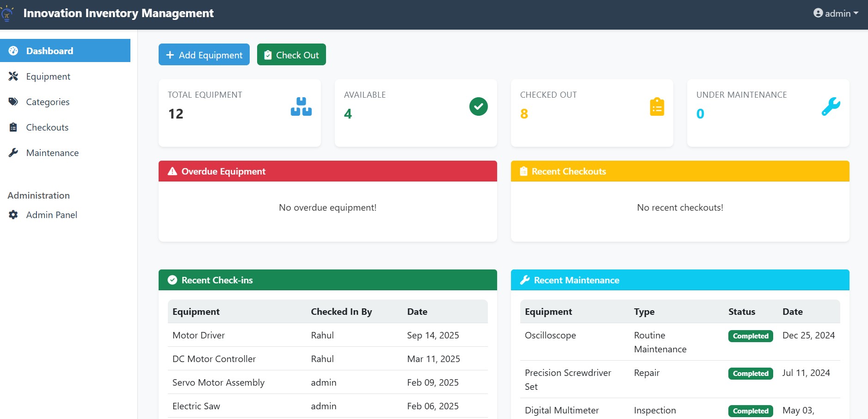Click the Admin Panel gear icon
868x419 pixels.
tap(13, 215)
